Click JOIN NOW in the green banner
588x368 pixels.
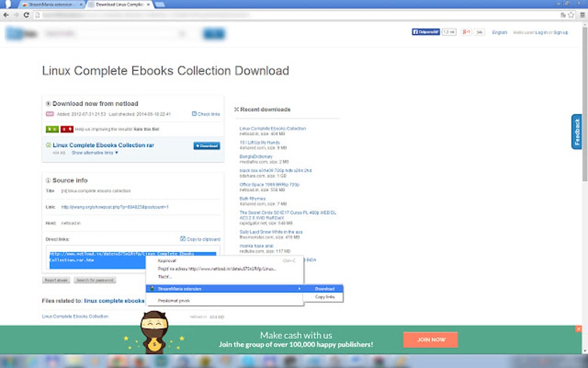[x=430, y=340]
